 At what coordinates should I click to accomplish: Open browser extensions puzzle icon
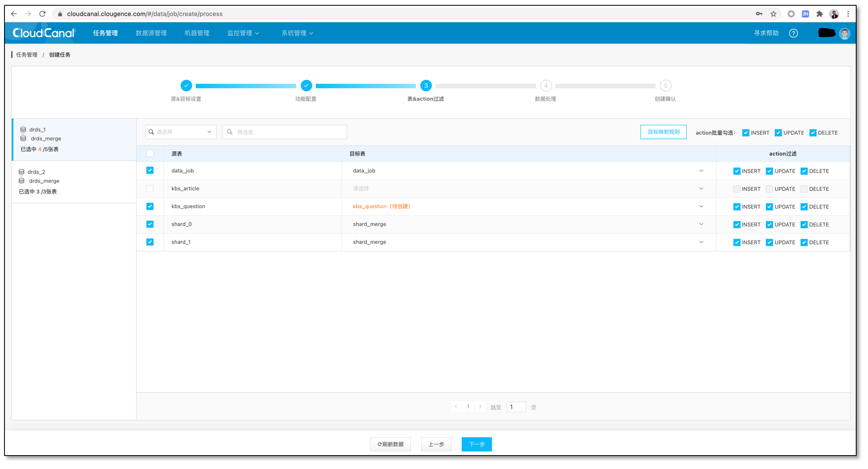(x=820, y=14)
